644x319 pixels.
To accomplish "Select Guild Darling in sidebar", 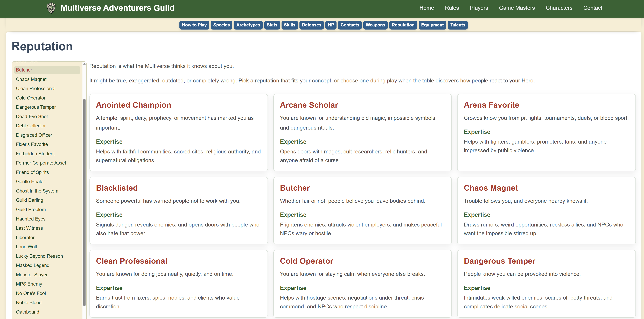I will click(47, 200).
